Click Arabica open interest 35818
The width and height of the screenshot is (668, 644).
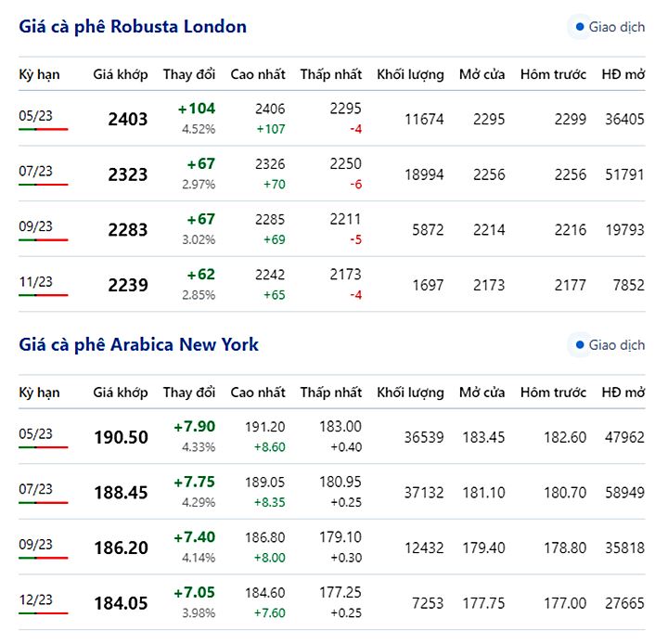[625, 547]
